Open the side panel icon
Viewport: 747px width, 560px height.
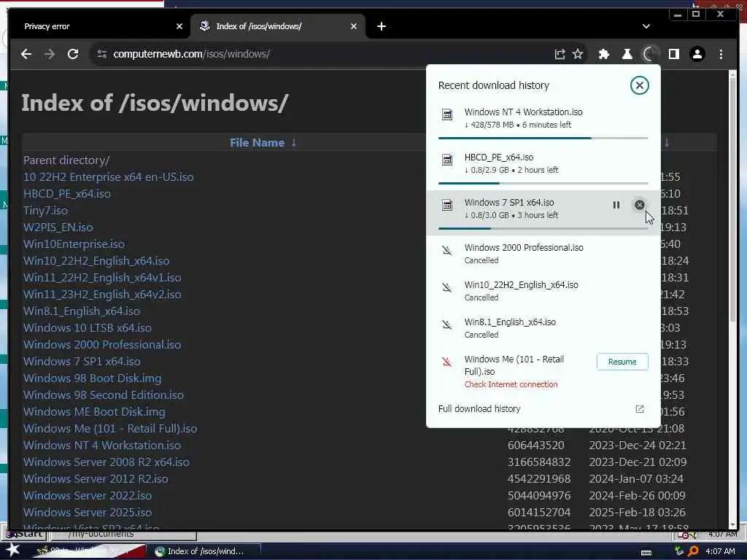point(673,54)
